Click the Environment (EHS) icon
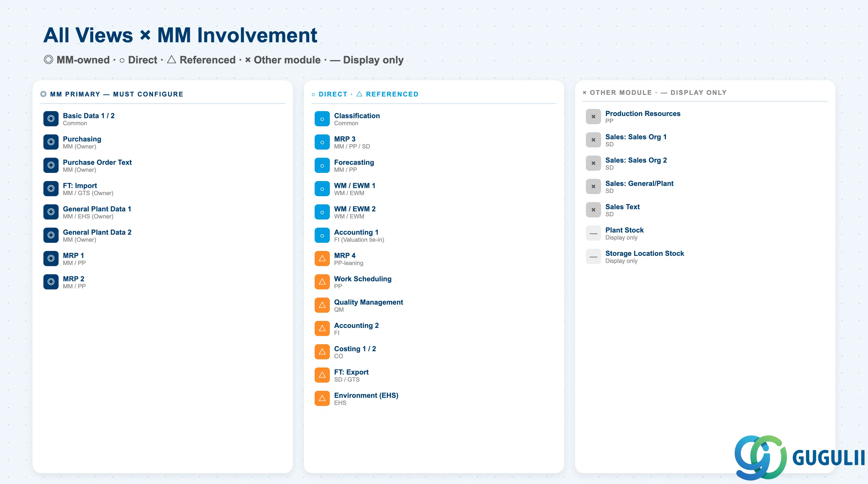Viewport: 868px width, 484px height. coord(322,398)
